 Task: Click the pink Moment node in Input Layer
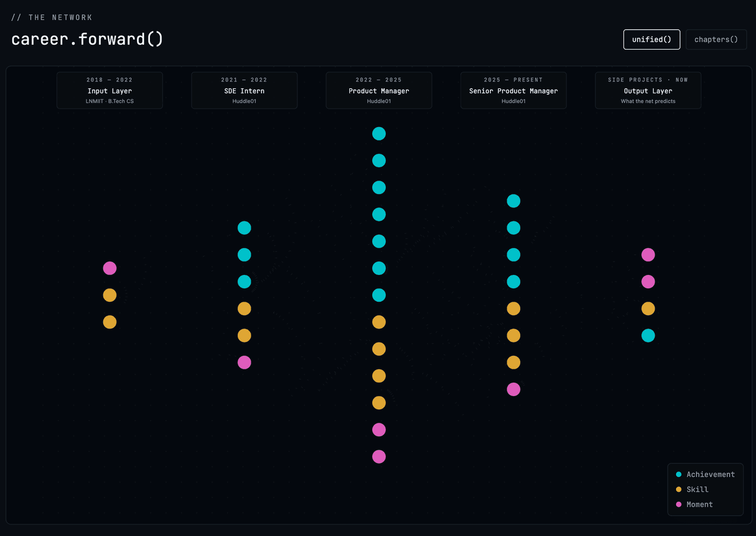pos(110,268)
